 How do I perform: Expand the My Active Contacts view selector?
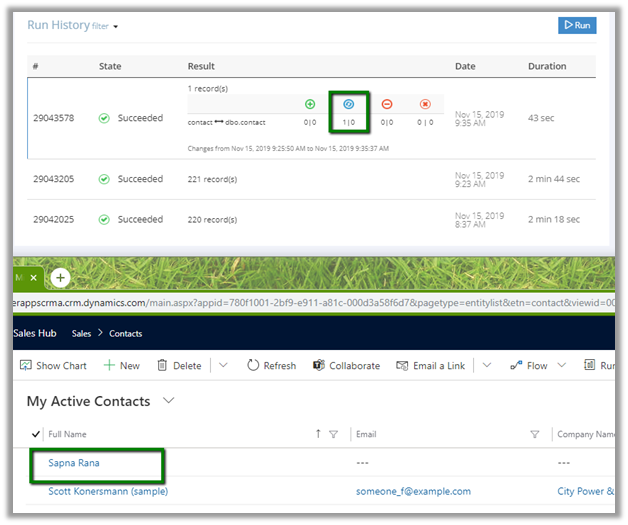pos(168,401)
